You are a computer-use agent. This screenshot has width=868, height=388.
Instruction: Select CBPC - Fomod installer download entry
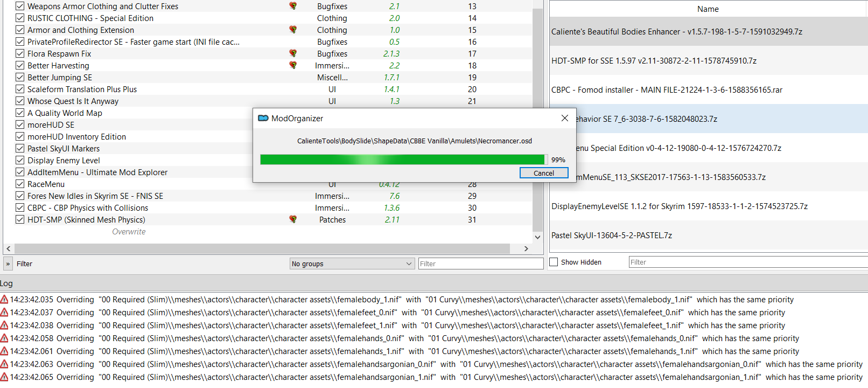709,90
